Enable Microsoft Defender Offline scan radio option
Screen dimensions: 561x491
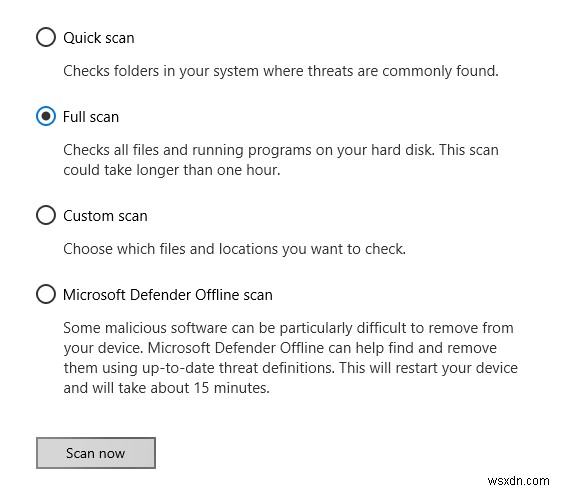pyautogui.click(x=46, y=295)
